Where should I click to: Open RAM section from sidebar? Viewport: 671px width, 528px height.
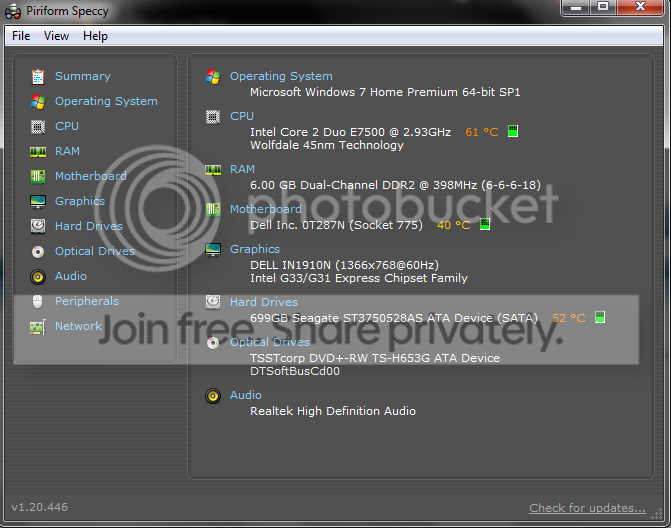[x=67, y=151]
